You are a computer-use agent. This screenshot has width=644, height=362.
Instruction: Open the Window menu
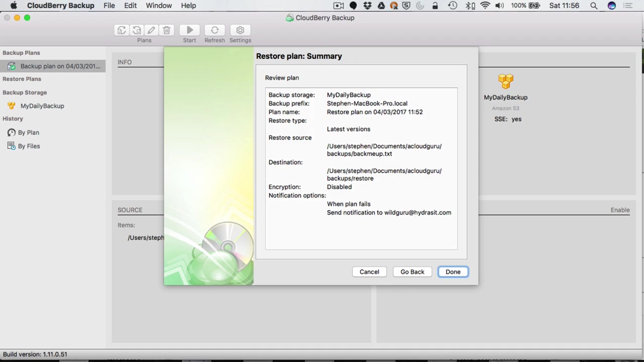pyautogui.click(x=159, y=6)
